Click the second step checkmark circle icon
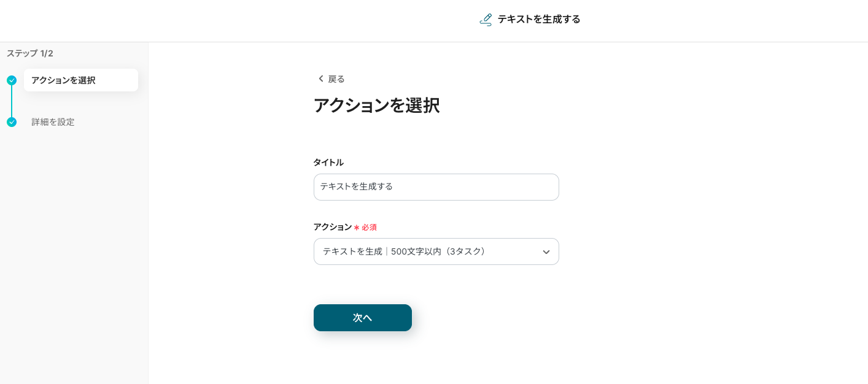868x384 pixels. point(12,122)
